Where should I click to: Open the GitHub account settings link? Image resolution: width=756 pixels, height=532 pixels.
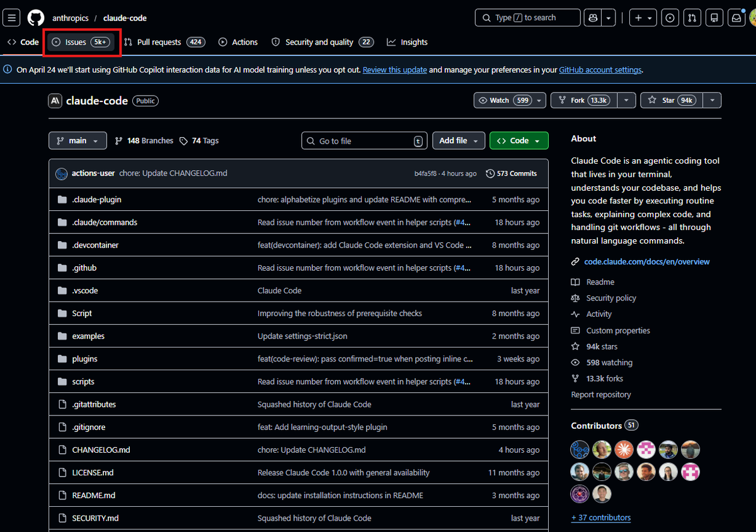[x=600, y=70]
